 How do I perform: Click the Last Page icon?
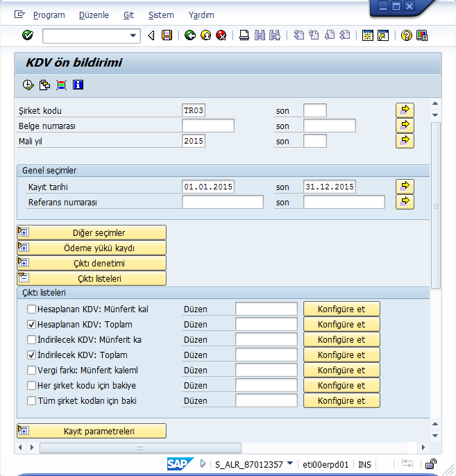point(344,35)
